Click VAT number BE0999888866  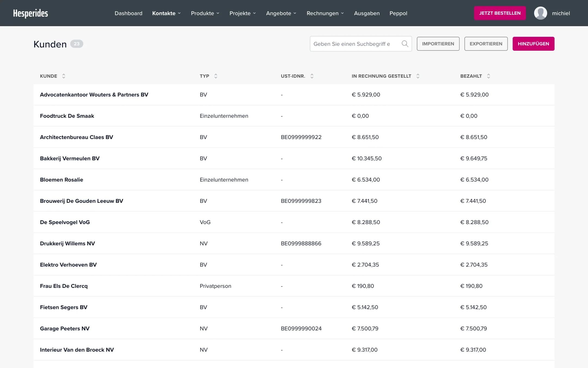301,243
